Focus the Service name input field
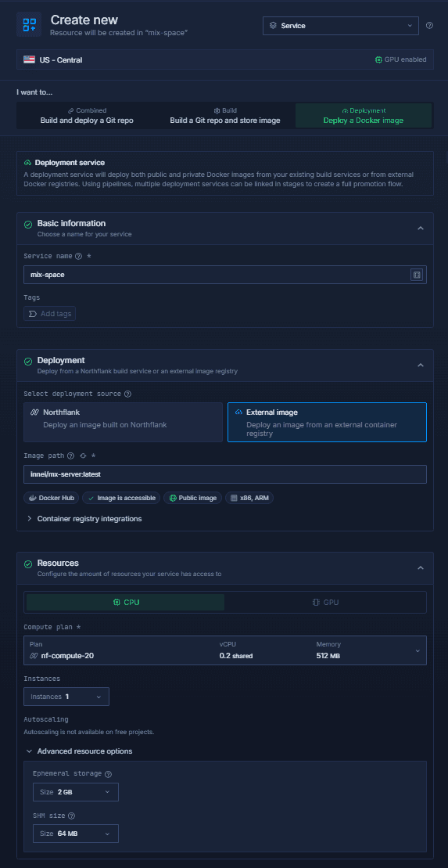This screenshot has height=868, width=448. click(224, 275)
